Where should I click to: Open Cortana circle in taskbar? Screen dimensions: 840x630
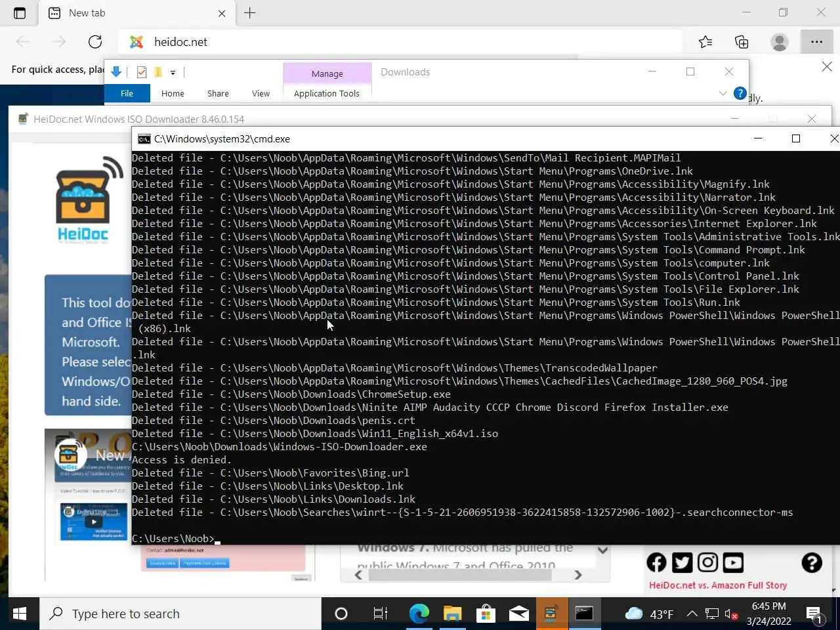(341, 614)
